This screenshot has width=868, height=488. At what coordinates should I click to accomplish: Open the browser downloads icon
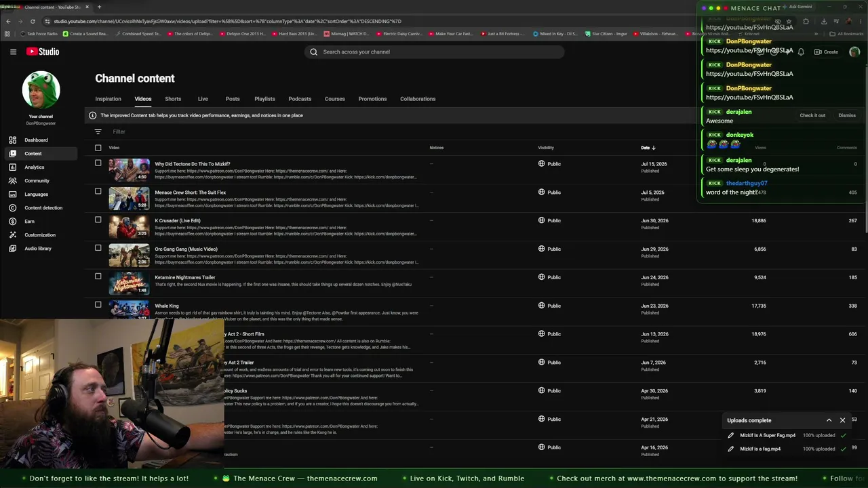[823, 21]
